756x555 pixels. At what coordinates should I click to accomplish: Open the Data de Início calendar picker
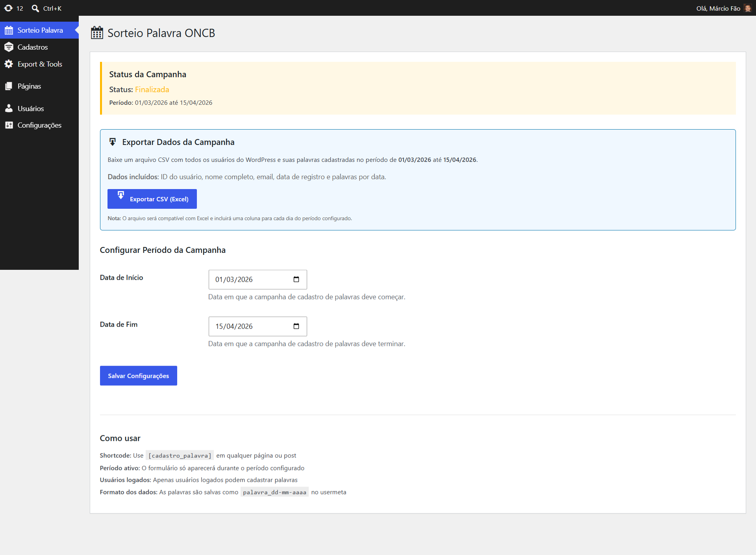(x=296, y=280)
